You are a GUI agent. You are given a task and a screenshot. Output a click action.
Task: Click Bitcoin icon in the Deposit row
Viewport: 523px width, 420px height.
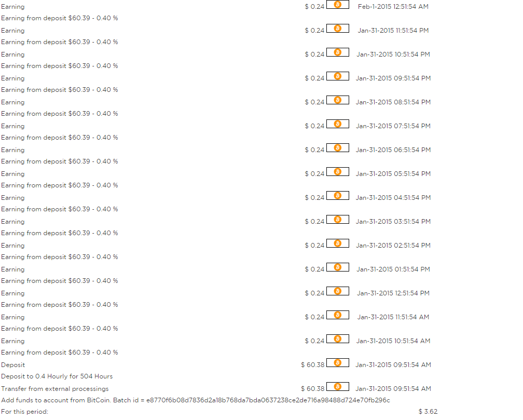click(338, 362)
